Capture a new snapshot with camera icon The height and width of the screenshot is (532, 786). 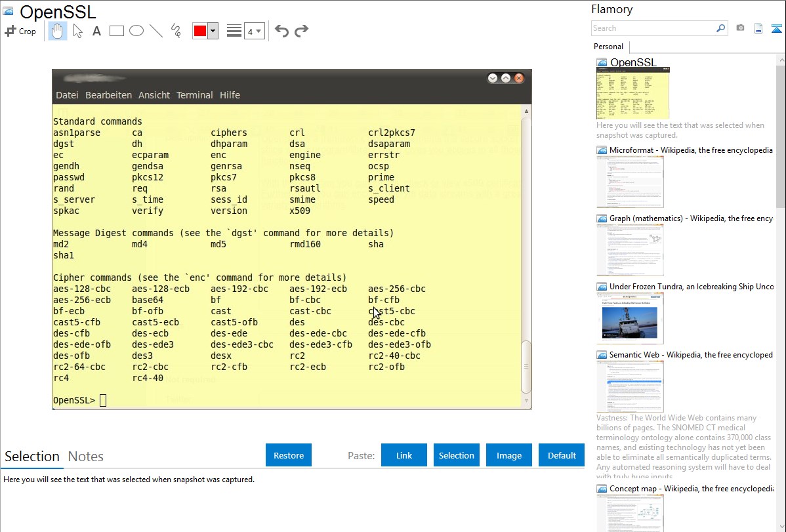click(x=740, y=28)
